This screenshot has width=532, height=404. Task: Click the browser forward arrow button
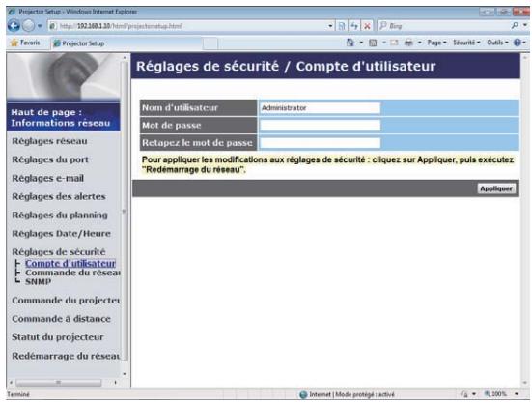click(28, 26)
